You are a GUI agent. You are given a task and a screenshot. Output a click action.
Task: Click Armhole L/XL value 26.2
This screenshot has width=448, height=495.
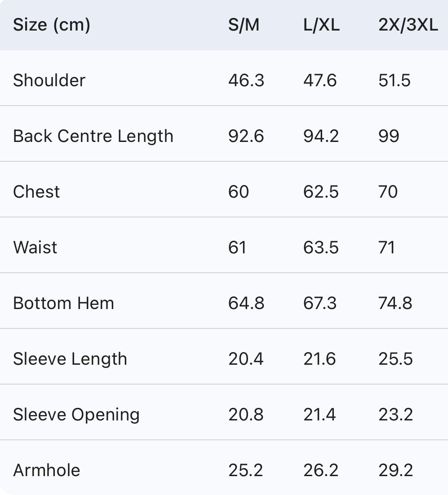tap(319, 470)
